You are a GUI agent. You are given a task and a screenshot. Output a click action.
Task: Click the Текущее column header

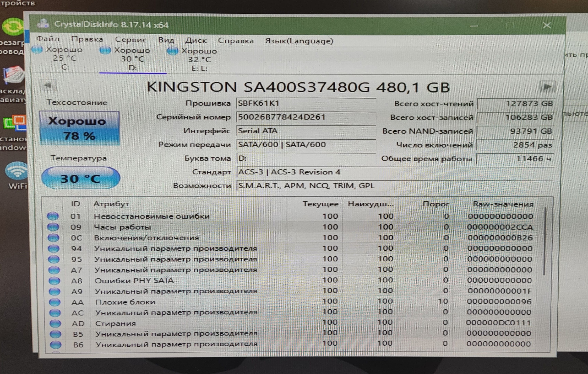coord(320,204)
